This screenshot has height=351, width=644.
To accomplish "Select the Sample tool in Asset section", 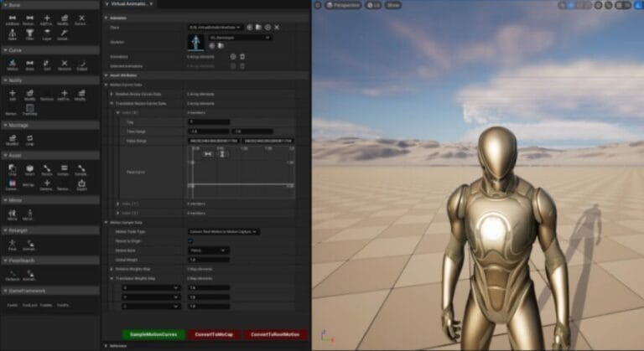I will [80, 170].
